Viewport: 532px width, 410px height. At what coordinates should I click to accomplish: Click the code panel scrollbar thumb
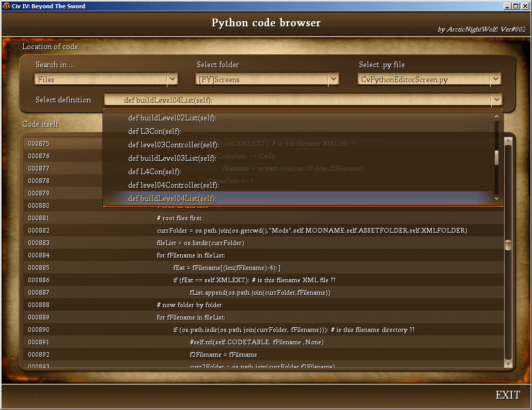click(508, 245)
